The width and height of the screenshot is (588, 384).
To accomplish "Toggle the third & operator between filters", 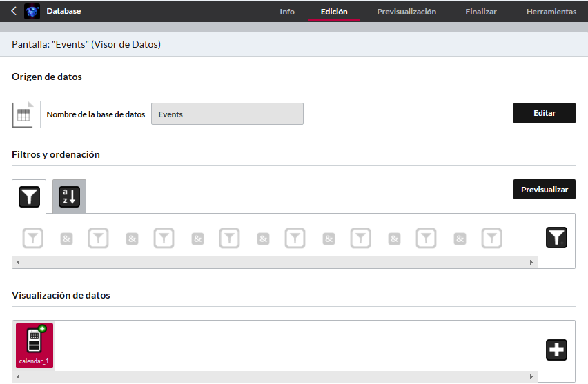I will [197, 239].
